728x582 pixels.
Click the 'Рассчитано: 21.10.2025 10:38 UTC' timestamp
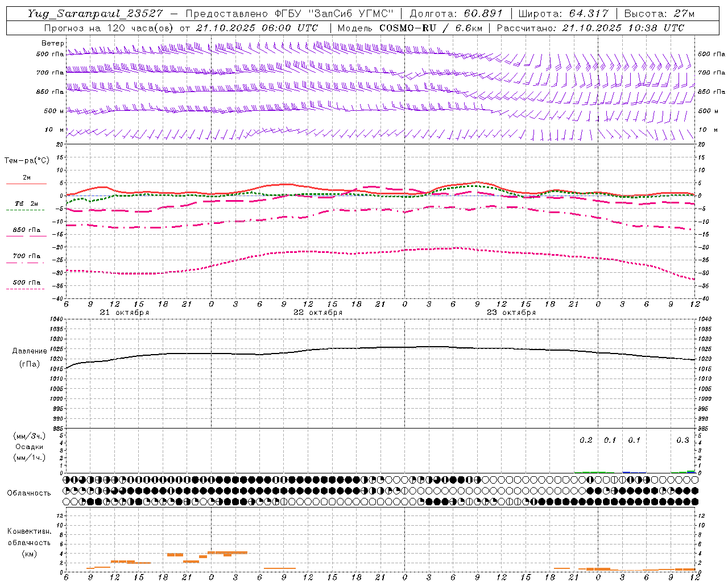[590, 28]
